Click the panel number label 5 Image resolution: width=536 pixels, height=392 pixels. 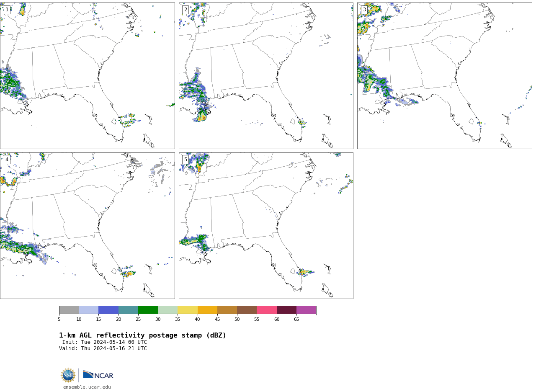pyautogui.click(x=186, y=160)
